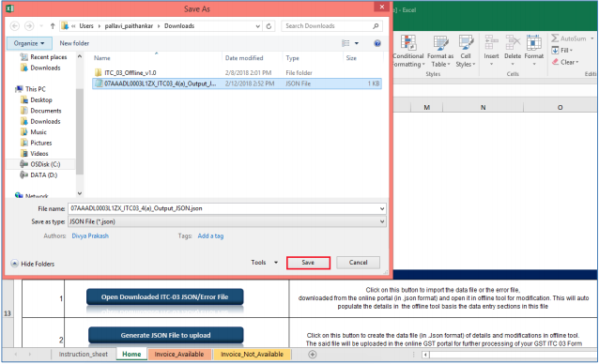Click Open Downloaded ITC-03 JSON/Error File
This screenshot has height=364, width=599.
coord(164,296)
